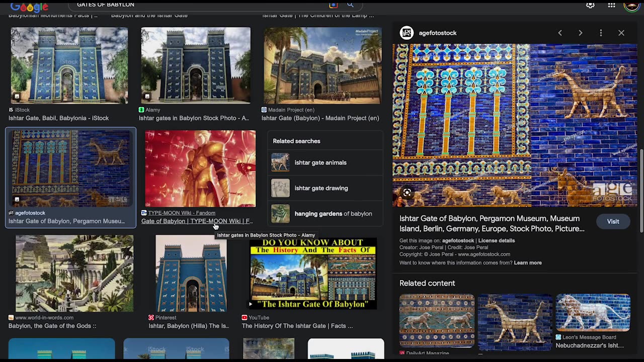Select 'ishtar gate drawing' related search
This screenshot has width=644, height=362.
pyautogui.click(x=325, y=188)
